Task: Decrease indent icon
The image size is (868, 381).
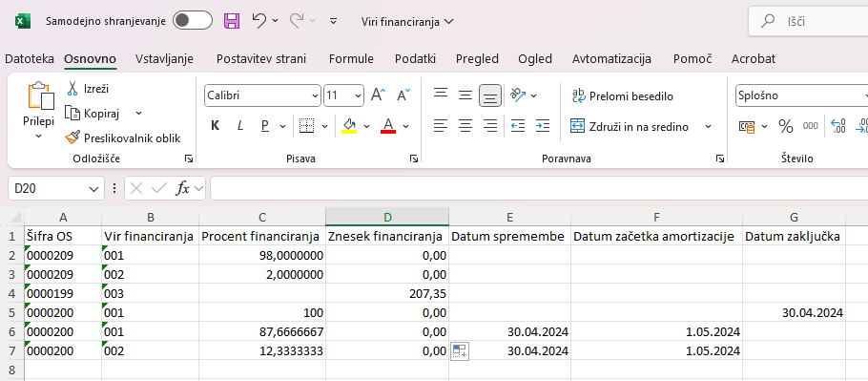Action: click(518, 126)
